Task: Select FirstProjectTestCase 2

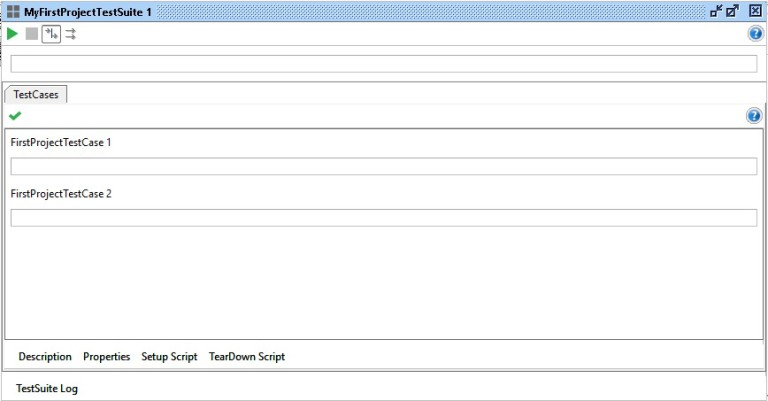Action: tap(61, 194)
